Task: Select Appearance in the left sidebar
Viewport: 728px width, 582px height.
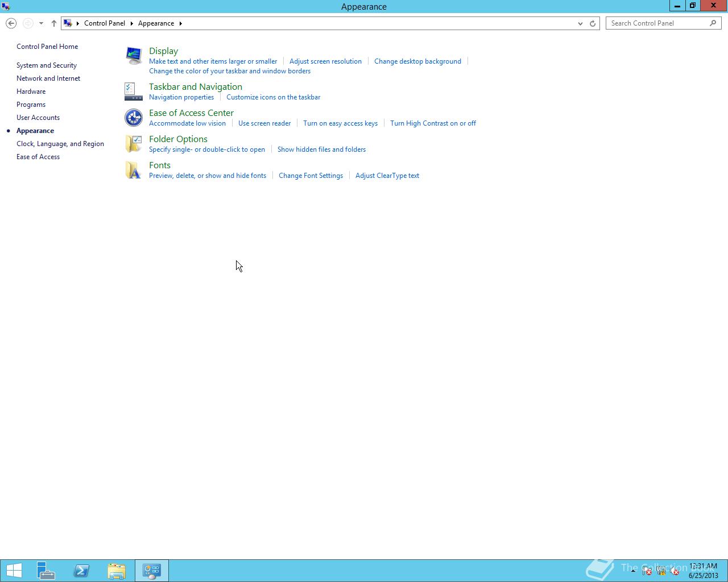Action: pyautogui.click(x=35, y=131)
